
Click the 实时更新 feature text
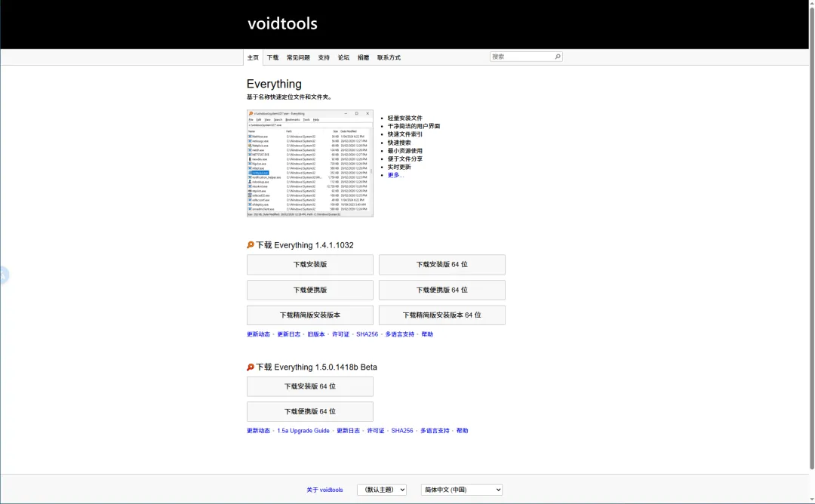point(399,167)
